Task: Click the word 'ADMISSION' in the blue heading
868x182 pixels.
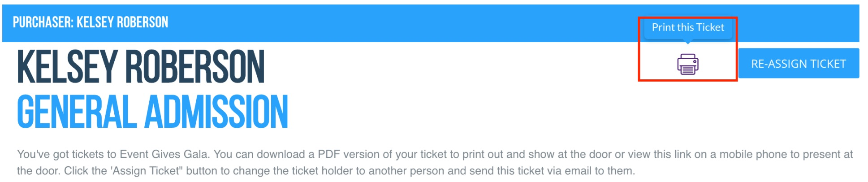Action: coord(216,112)
